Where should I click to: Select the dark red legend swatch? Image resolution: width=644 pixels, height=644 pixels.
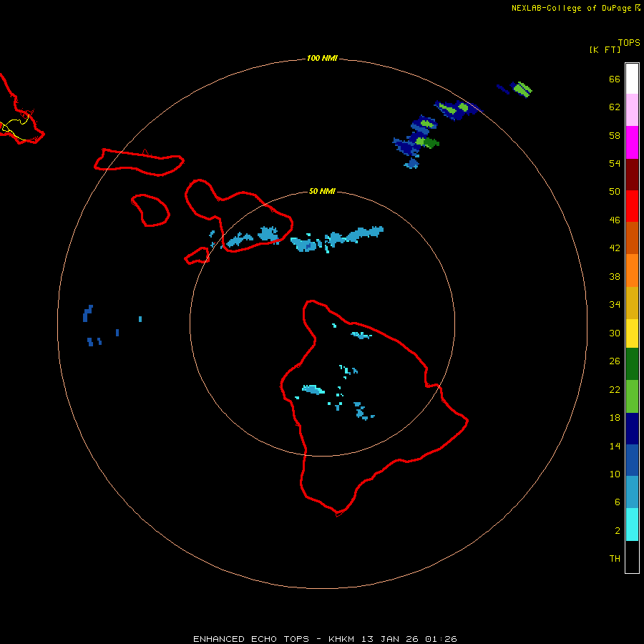point(632,174)
